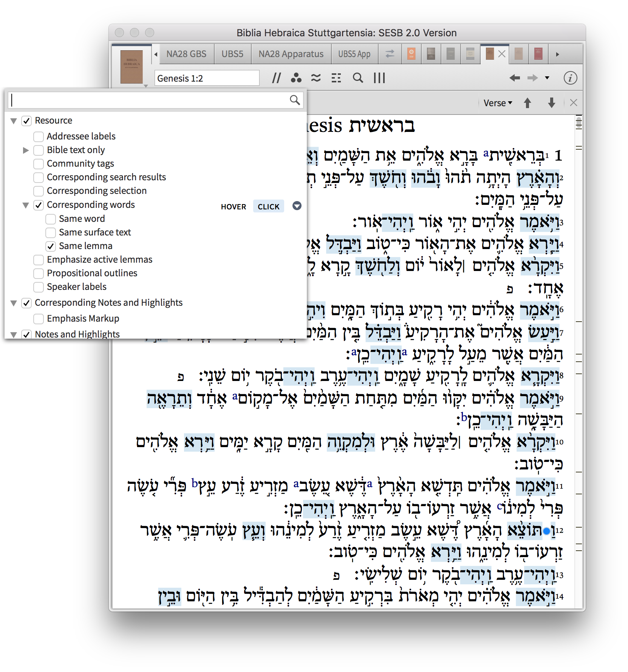628x672 pixels.
Task: Enable Community tags checkbox
Action: 38,164
